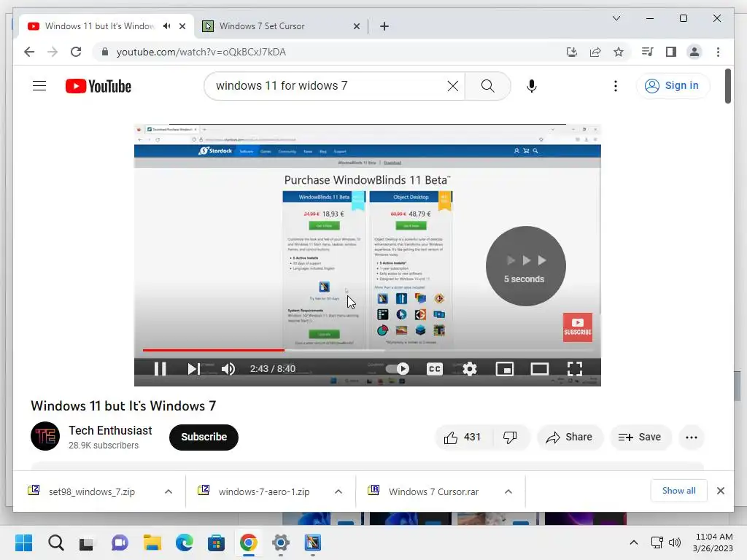747x560 pixels.
Task: Mute the video volume speaker icon
Action: (228, 368)
